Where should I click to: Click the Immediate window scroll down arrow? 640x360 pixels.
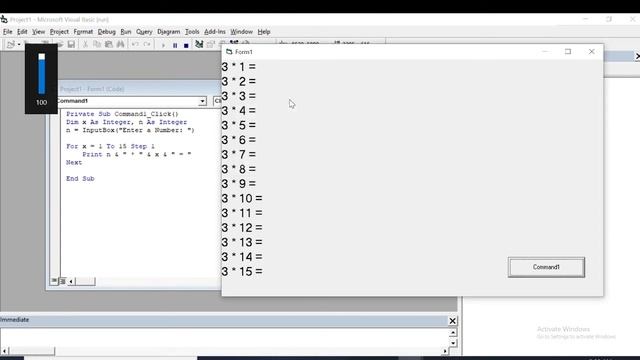click(x=453, y=343)
